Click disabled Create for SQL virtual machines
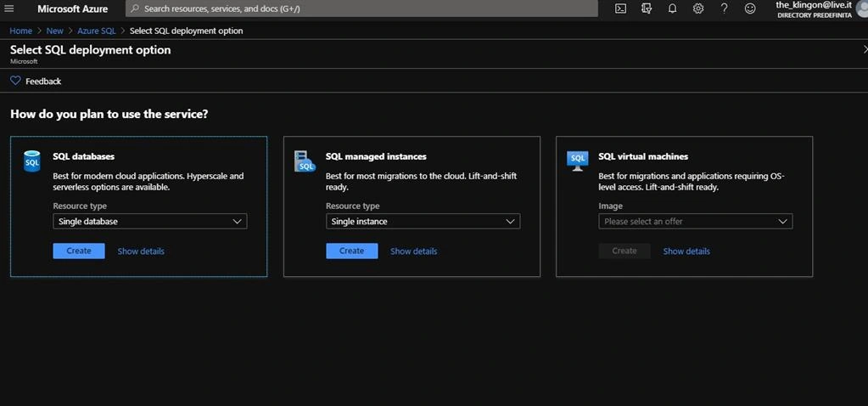Image resolution: width=868 pixels, height=406 pixels. click(624, 251)
